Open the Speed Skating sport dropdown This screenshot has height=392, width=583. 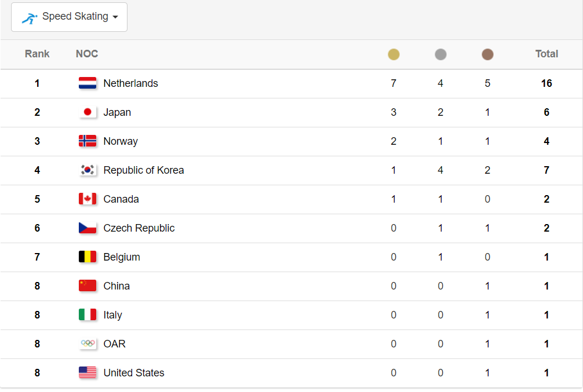69,17
